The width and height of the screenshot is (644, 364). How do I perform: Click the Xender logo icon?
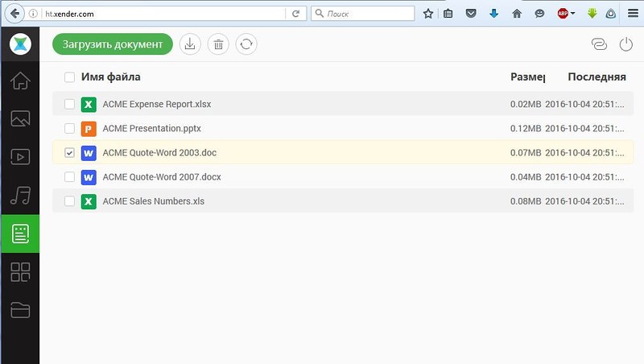click(x=20, y=44)
